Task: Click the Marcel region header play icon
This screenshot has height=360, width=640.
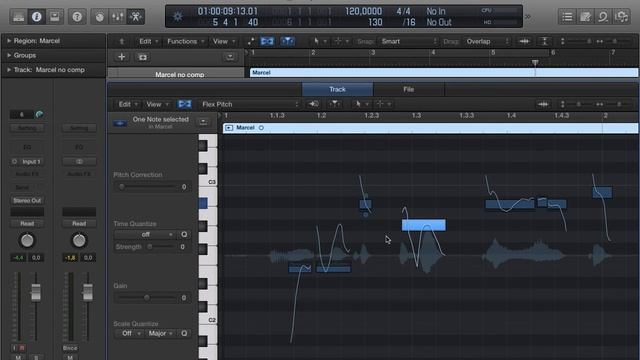Action: 229,128
